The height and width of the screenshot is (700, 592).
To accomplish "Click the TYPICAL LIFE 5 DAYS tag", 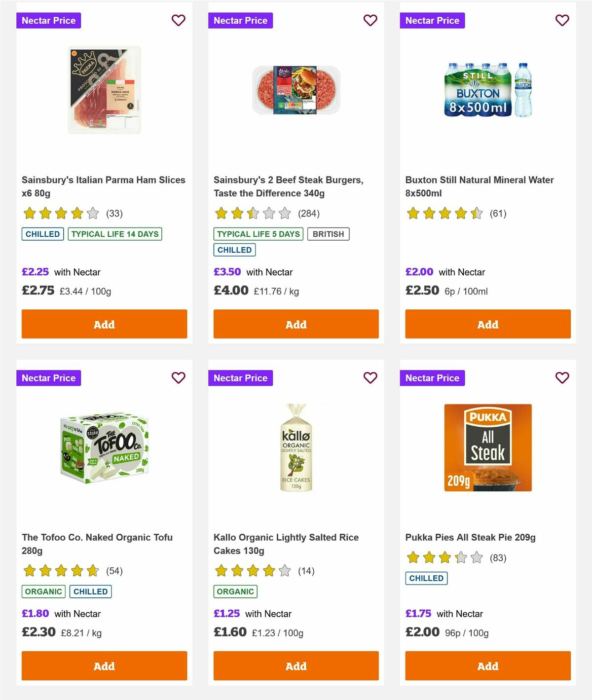I will coord(258,234).
